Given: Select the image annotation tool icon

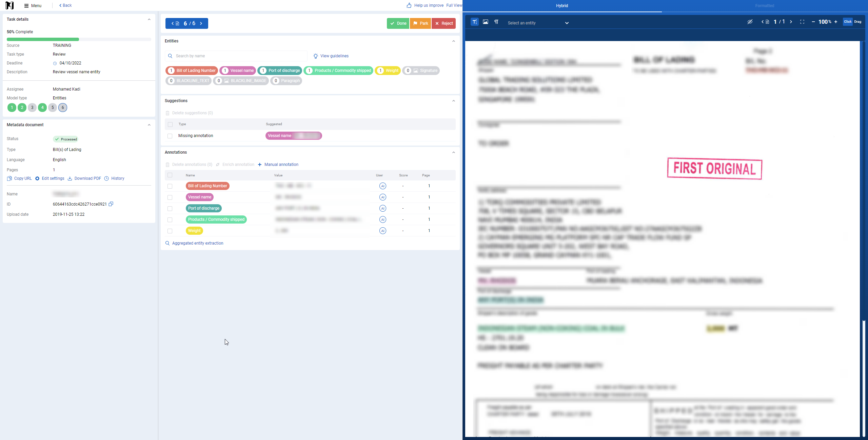Looking at the screenshot, I should (x=486, y=22).
